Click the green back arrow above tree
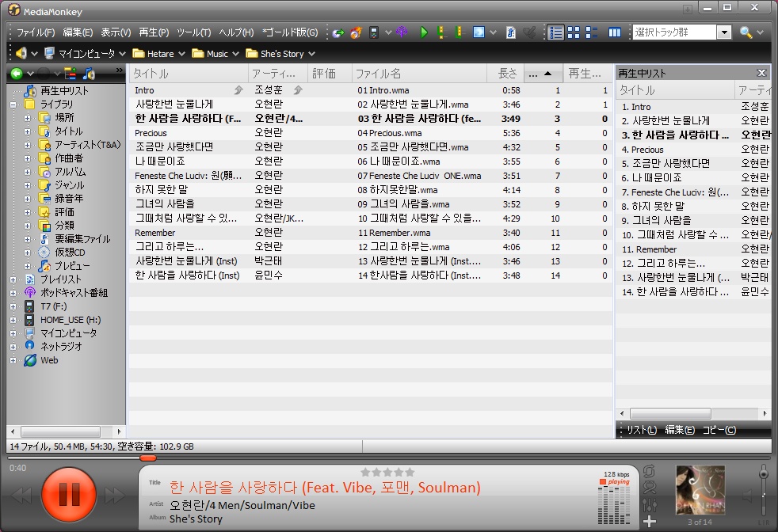Image resolution: width=778 pixels, height=532 pixels. click(17, 74)
